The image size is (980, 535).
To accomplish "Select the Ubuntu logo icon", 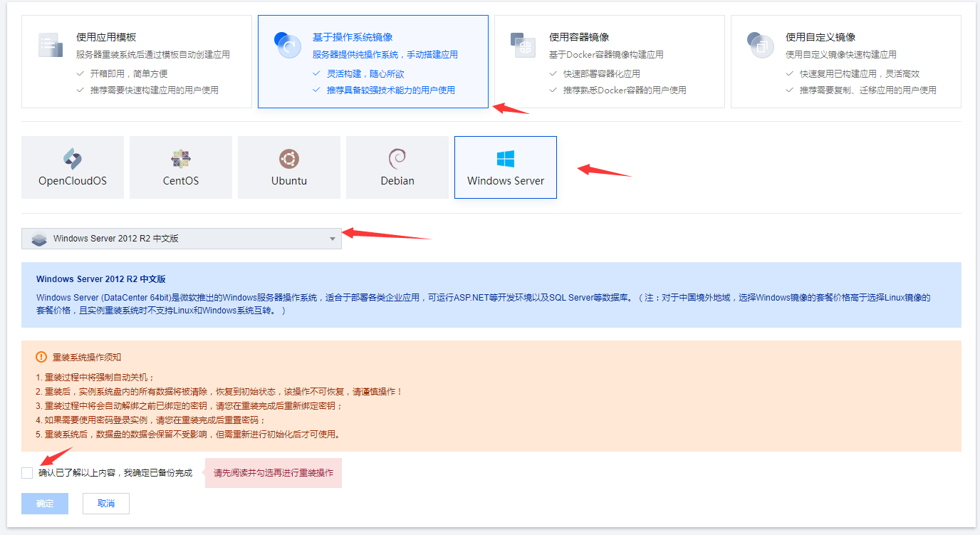I will coord(289,159).
